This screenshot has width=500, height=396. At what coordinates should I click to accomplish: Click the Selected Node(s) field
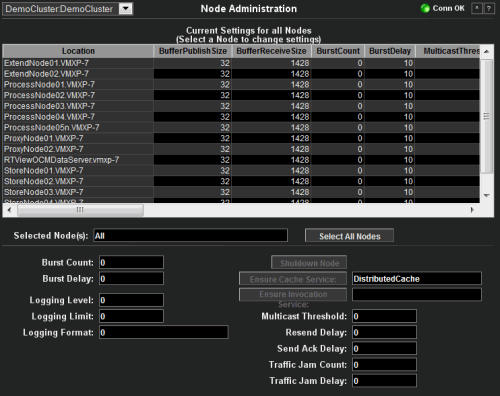(190, 236)
